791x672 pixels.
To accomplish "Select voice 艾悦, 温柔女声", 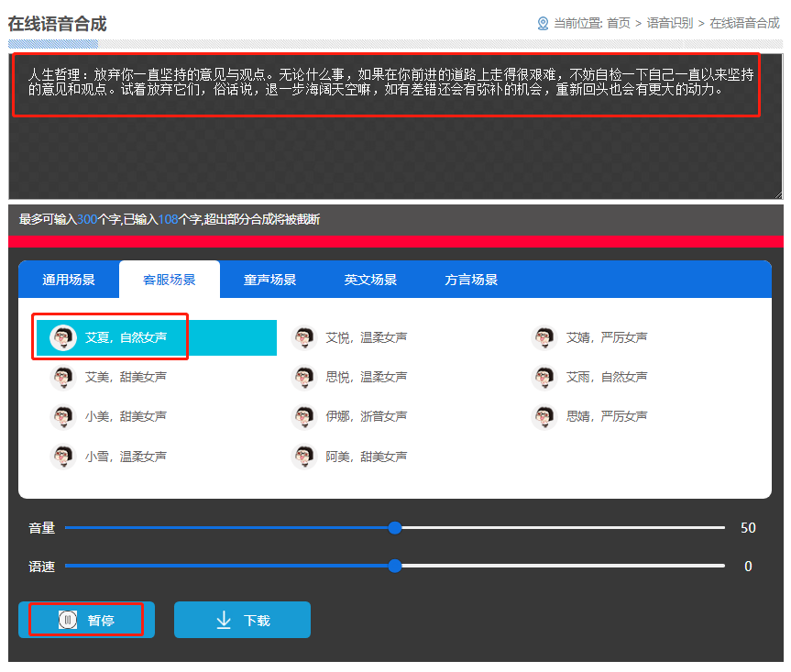I will (x=367, y=337).
